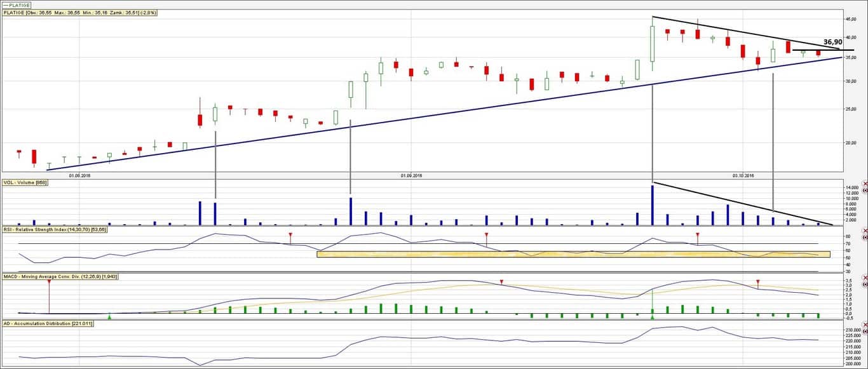Open settings circle icon for MACD panel

pos(864,285)
